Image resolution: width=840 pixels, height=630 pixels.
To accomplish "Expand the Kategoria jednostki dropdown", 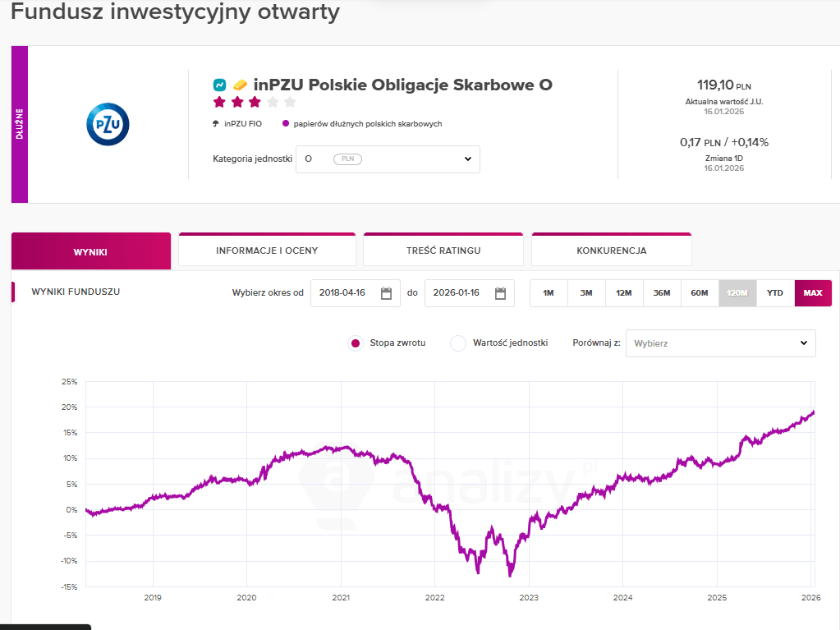I will coord(388,159).
